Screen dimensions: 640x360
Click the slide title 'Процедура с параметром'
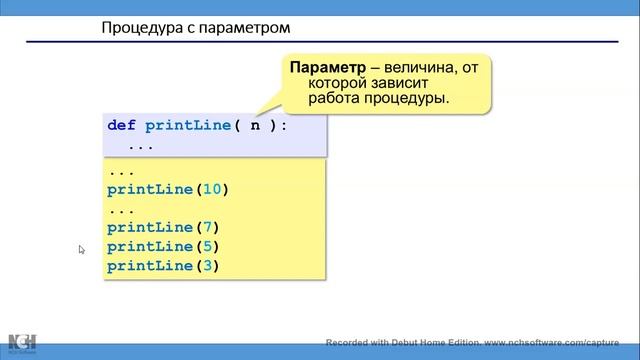tap(196, 28)
